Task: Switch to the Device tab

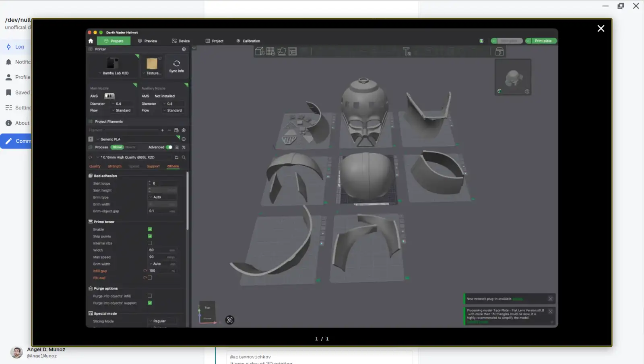Action: click(x=181, y=41)
